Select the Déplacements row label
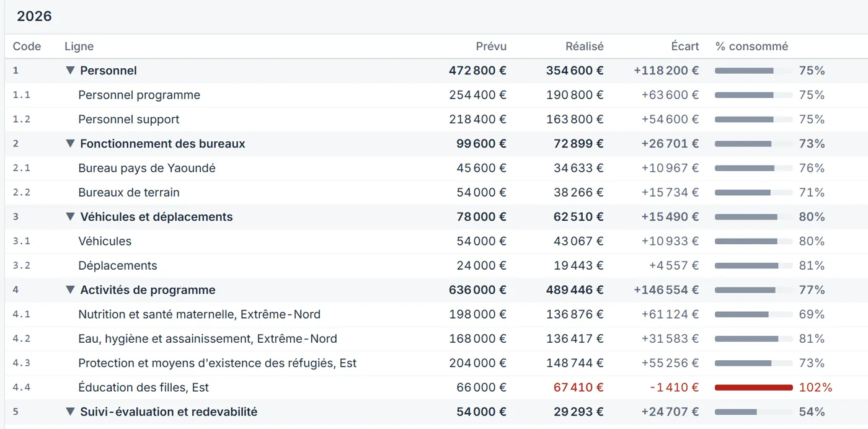Viewport: 868px width, 429px height. (x=117, y=265)
